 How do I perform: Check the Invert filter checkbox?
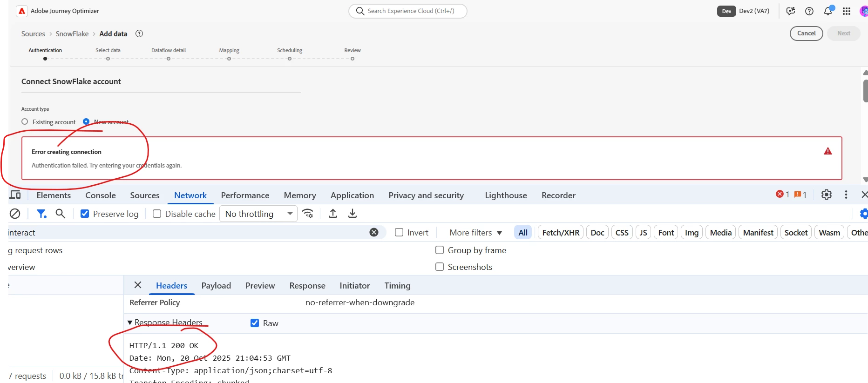(399, 232)
